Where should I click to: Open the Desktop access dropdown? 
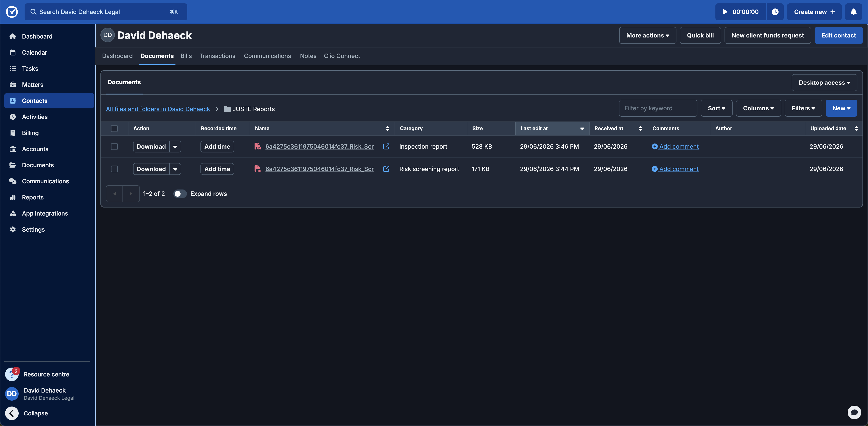824,83
